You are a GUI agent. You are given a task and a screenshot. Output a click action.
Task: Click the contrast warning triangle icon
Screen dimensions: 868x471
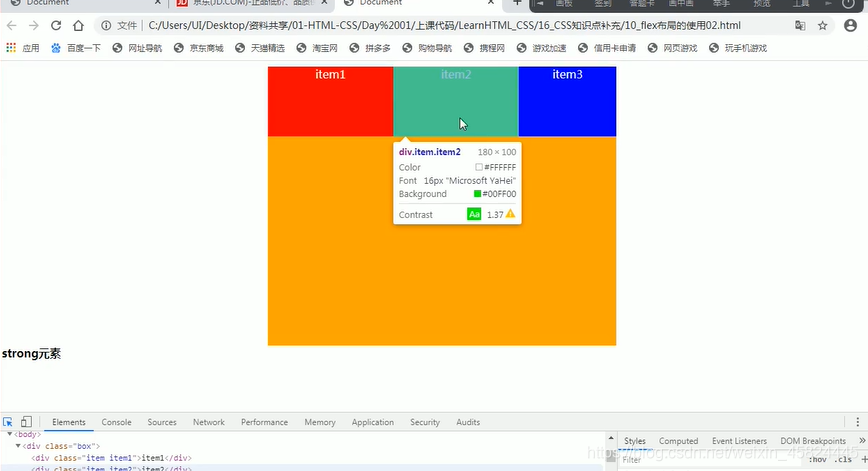pyautogui.click(x=510, y=214)
